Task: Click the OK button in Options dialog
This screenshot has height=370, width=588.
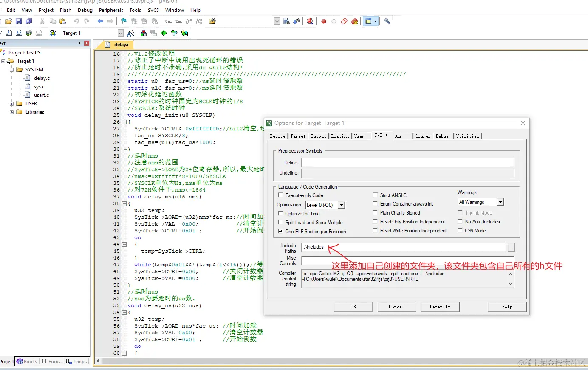Action: (353, 307)
